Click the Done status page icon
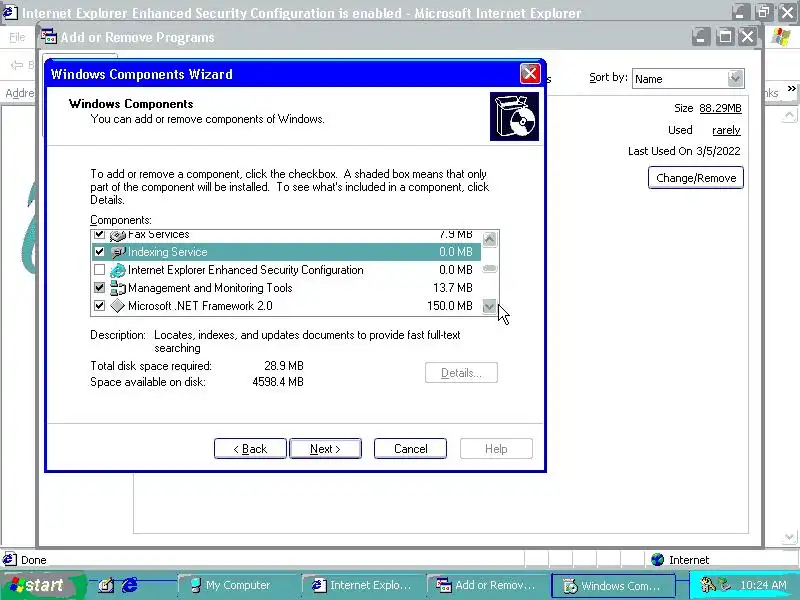The width and height of the screenshot is (800, 600). tap(10, 559)
